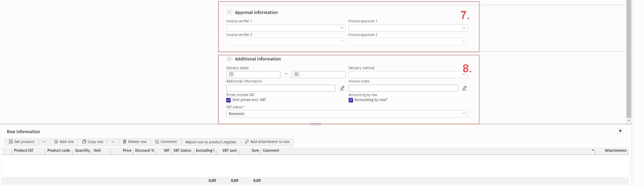Image resolution: width=644 pixels, height=186 pixels.
Task: Collapse the Additional information section
Action: [229, 59]
